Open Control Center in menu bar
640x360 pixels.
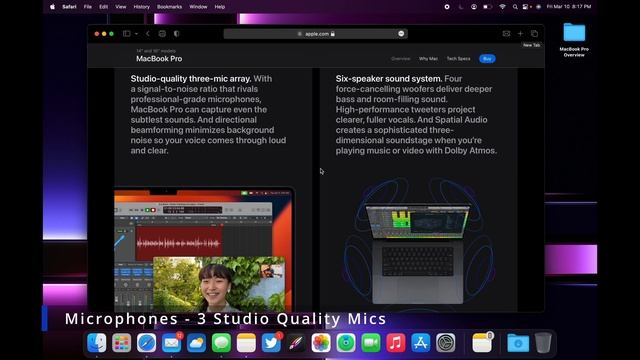(x=526, y=7)
